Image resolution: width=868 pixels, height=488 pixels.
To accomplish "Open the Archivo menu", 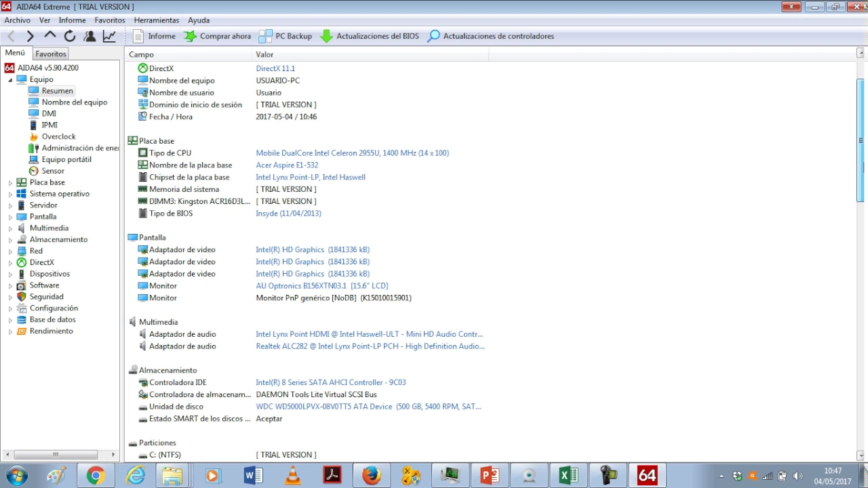I will [x=18, y=20].
